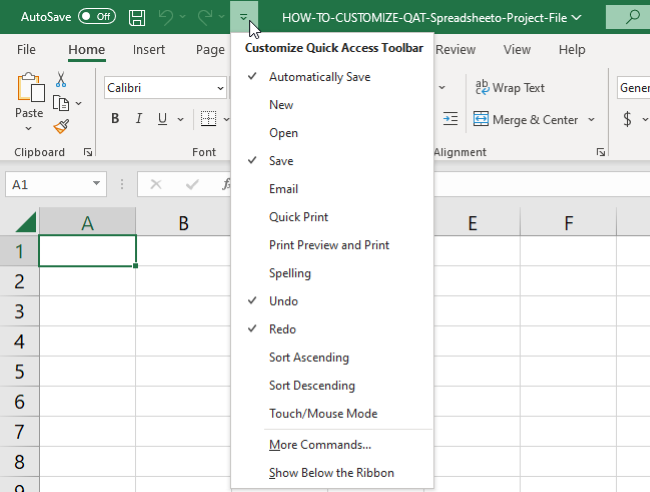Screen dimensions: 650x492
Task: Choose More Commands... option
Action: [x=320, y=445]
